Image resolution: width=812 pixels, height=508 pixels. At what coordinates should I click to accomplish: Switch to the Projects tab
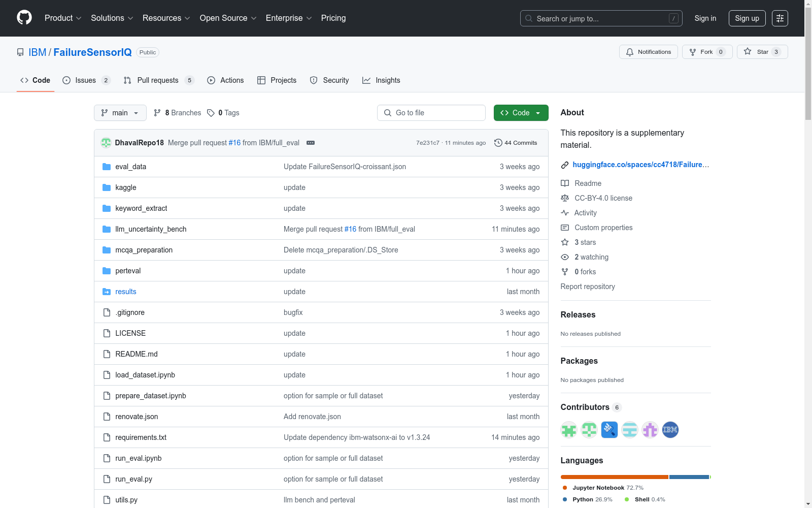[277, 80]
